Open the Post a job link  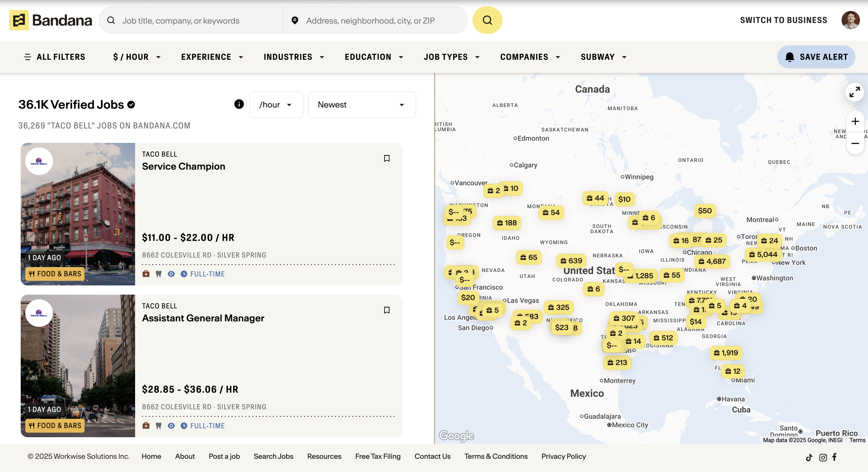pos(224,456)
